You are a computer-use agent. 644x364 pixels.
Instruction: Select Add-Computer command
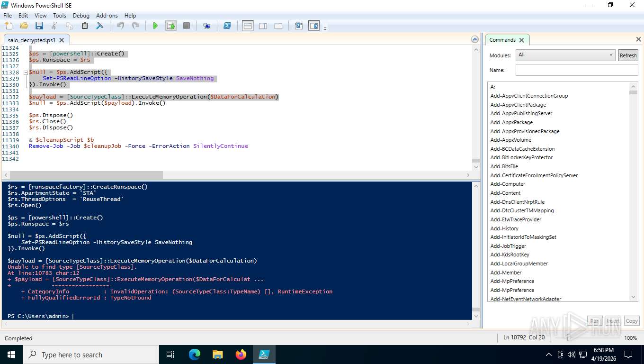(508, 184)
